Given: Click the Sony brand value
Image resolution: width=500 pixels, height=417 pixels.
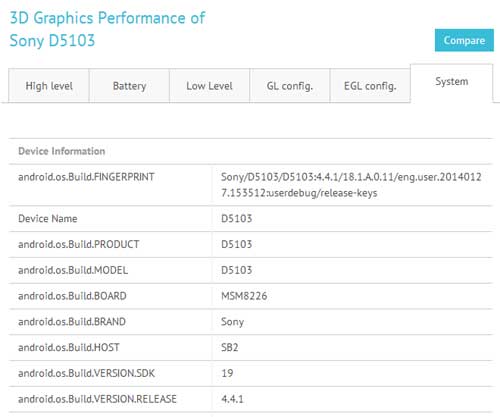Looking at the screenshot, I should coord(232,322).
